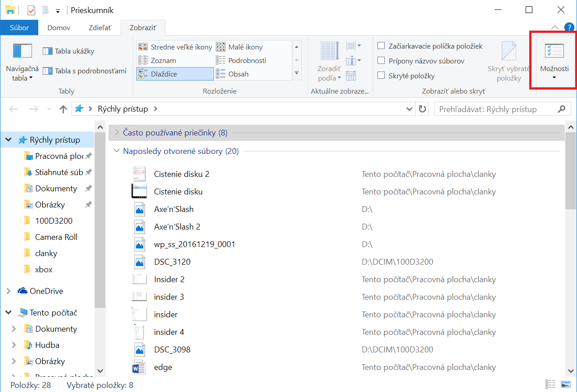Select the insider 4 file row
Viewport: 577px width, 392px height.
(x=169, y=332)
